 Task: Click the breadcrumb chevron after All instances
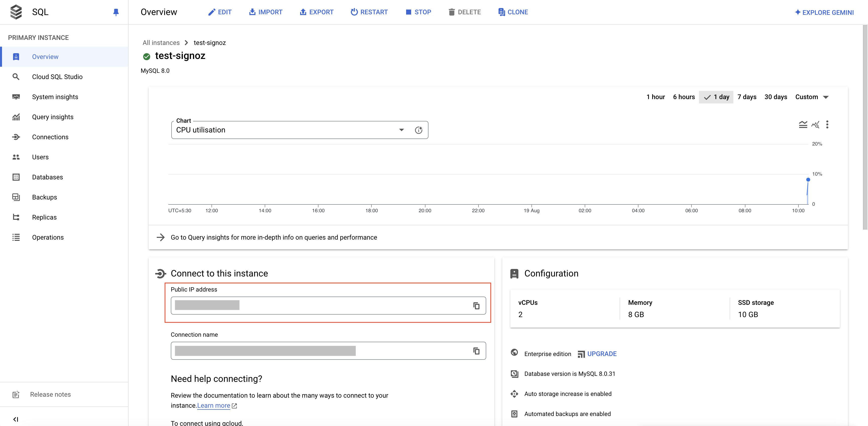pyautogui.click(x=186, y=43)
